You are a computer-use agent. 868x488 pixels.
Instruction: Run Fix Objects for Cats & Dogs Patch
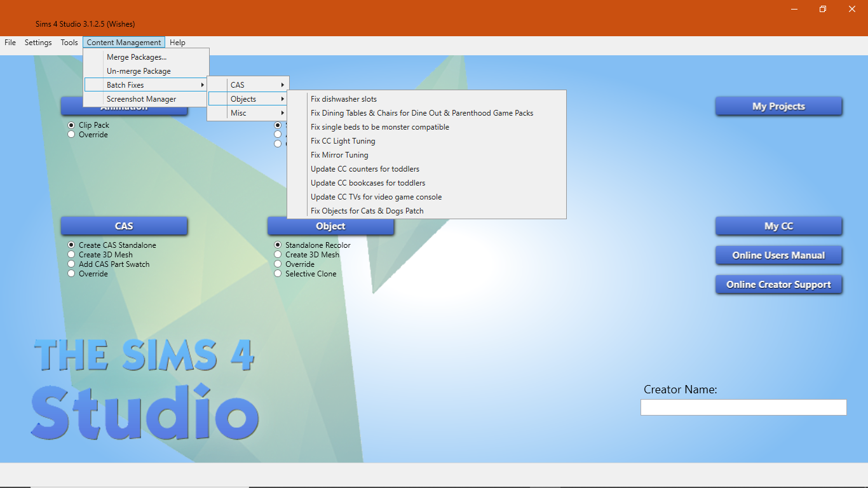[426, 211]
